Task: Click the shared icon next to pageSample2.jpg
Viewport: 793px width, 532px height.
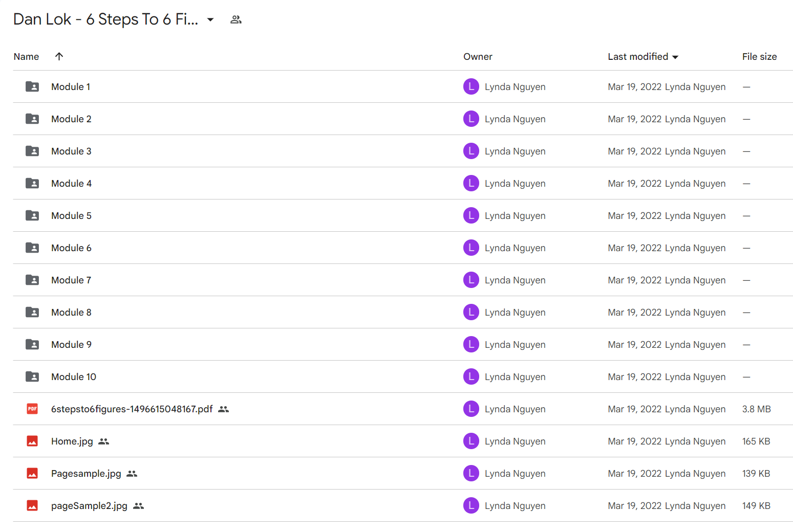Action: pyautogui.click(x=138, y=506)
